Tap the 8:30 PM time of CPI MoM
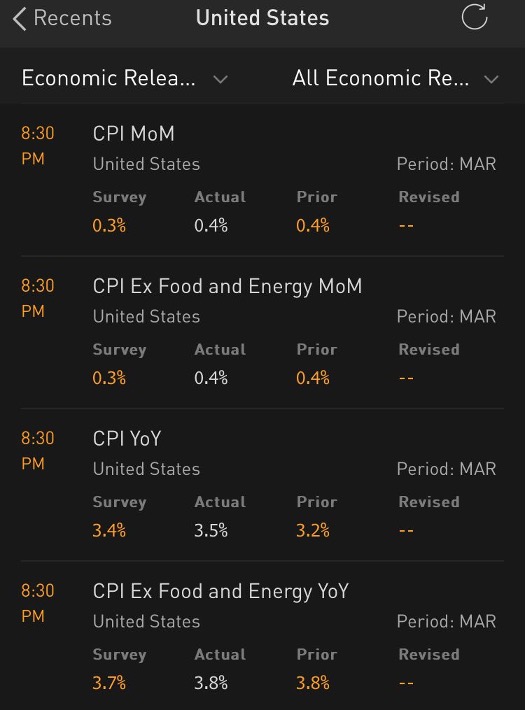The width and height of the screenshot is (526, 710). pos(38,146)
